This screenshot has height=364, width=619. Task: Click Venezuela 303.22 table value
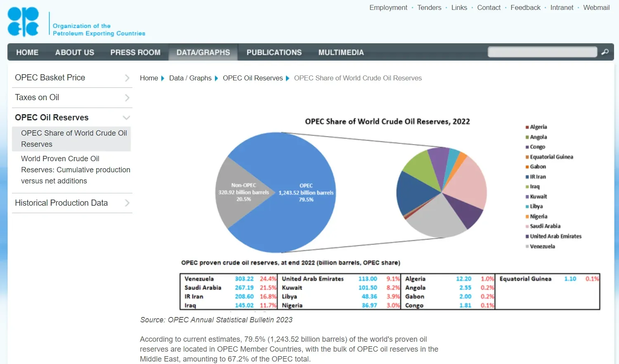point(244,279)
